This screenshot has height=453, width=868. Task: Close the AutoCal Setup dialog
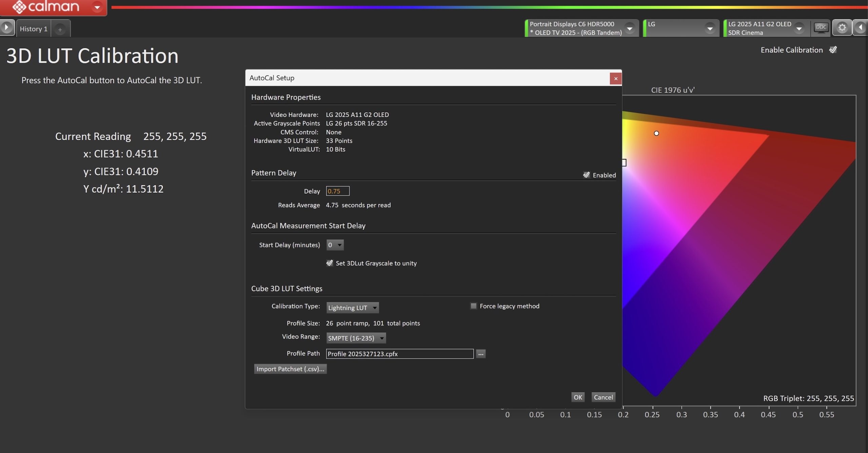pos(615,79)
